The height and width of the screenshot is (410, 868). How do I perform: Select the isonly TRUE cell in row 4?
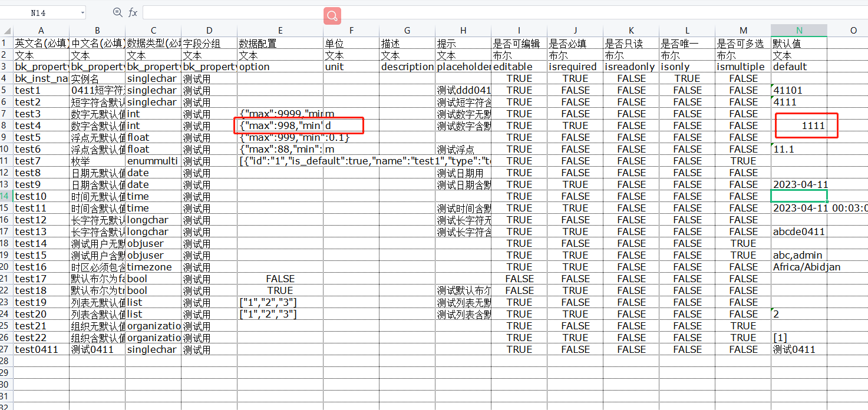[x=687, y=78]
